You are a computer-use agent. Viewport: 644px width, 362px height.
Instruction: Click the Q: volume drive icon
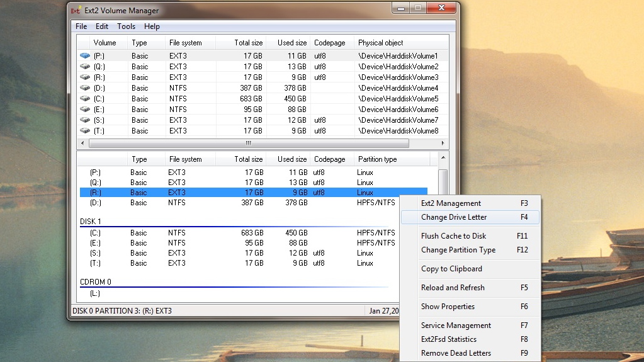point(85,66)
